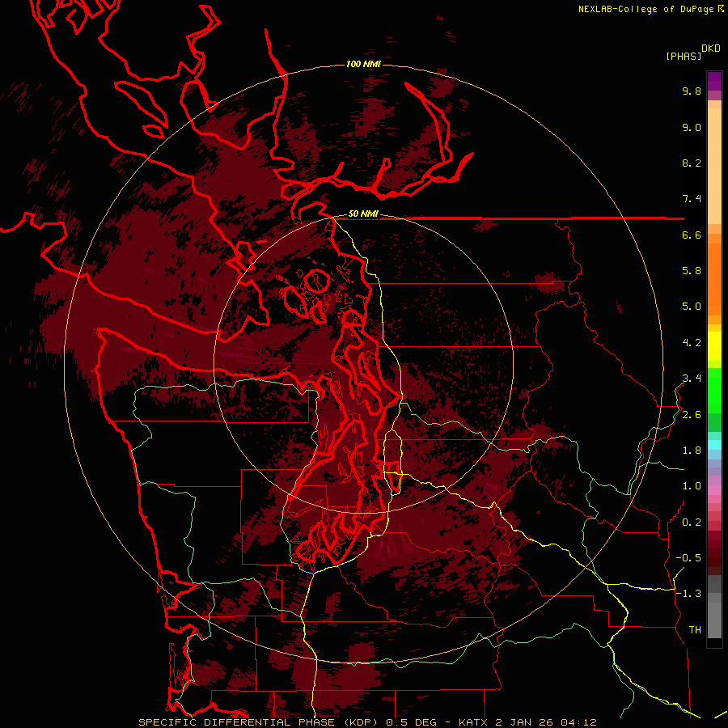Click the 9.0 value on the legend
The width and height of the screenshot is (728, 728).
coord(692,127)
